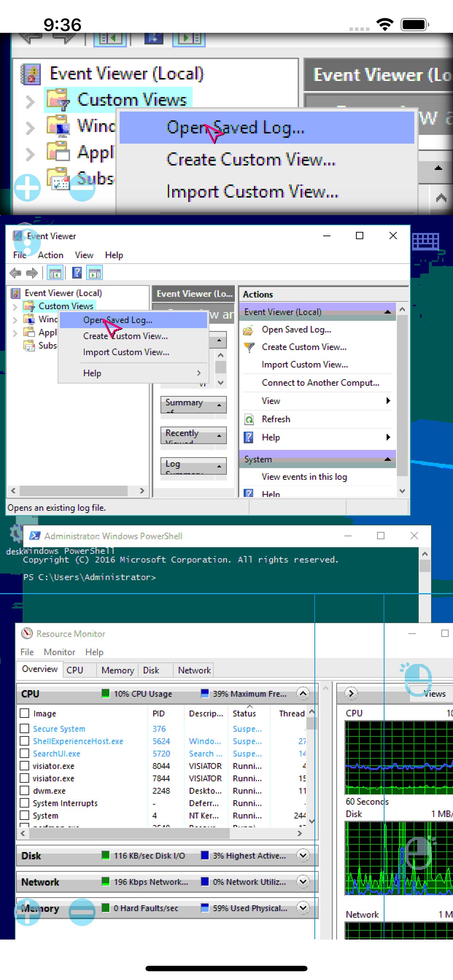Click the Applications and Services Logs folder icon
Image resolution: width=453 pixels, height=980 pixels.
[29, 332]
